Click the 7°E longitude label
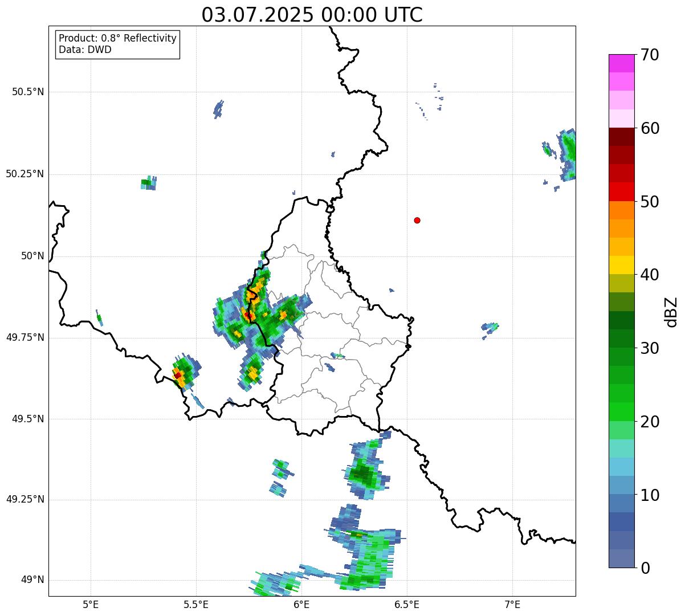 pyautogui.click(x=512, y=604)
